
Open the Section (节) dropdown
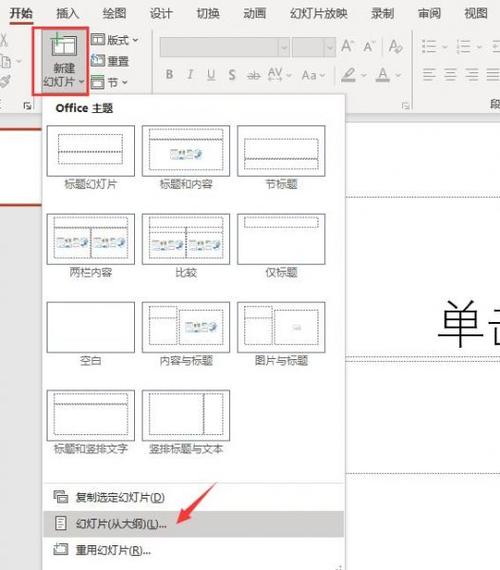(x=109, y=82)
